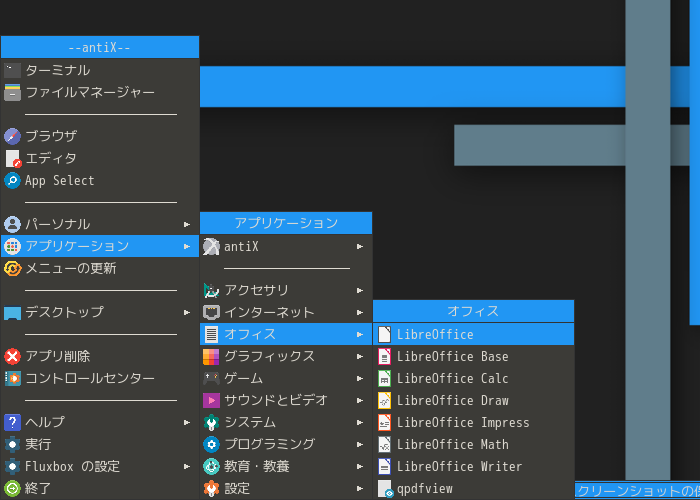Choose the 実行 run entry
700x500 pixels.
pyautogui.click(x=100, y=444)
